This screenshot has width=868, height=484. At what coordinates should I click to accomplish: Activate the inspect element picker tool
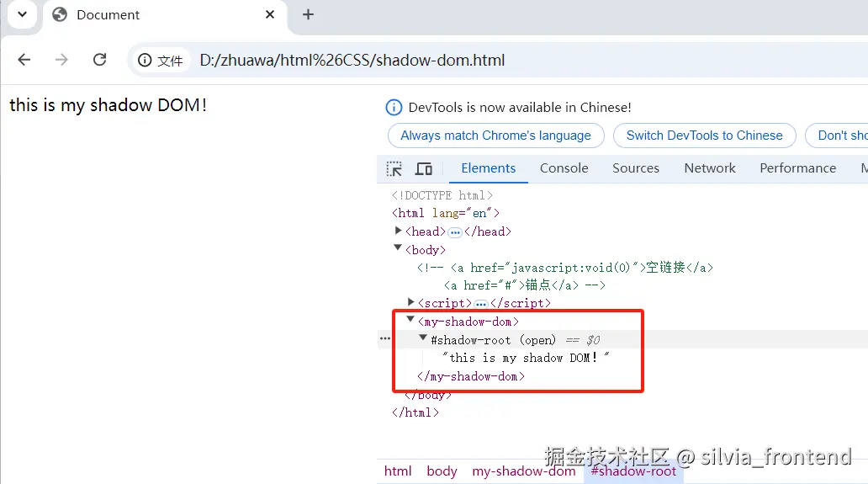tap(394, 168)
